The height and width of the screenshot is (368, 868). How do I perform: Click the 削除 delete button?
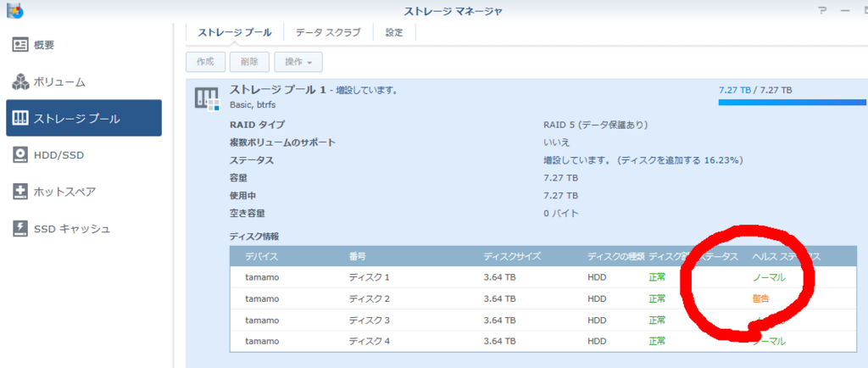(250, 62)
